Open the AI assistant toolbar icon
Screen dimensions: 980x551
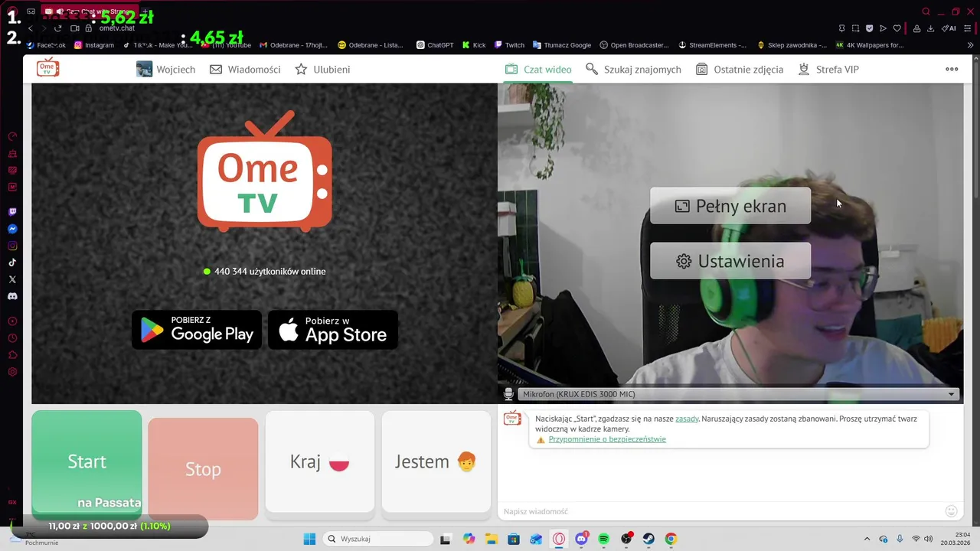[948, 28]
